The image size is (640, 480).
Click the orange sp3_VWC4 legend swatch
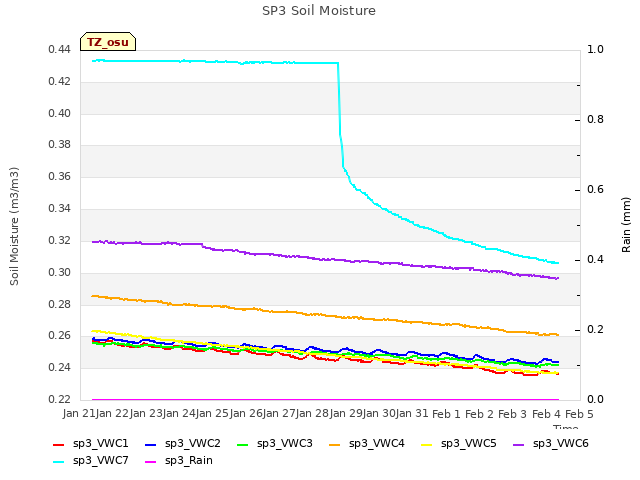(335, 444)
